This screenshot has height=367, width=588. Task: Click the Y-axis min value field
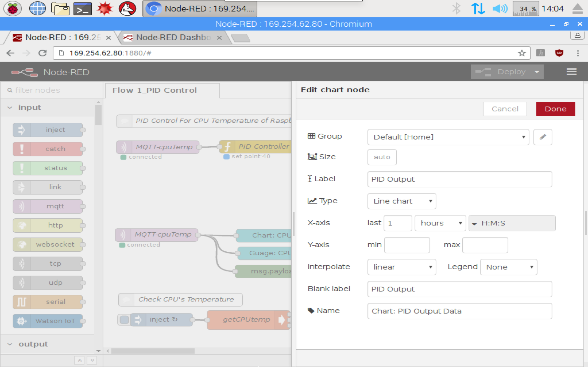point(406,244)
